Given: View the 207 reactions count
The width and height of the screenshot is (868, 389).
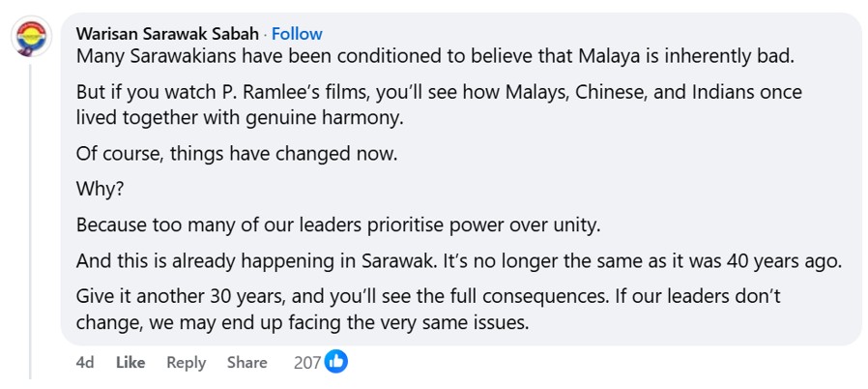Looking at the screenshot, I should (307, 362).
